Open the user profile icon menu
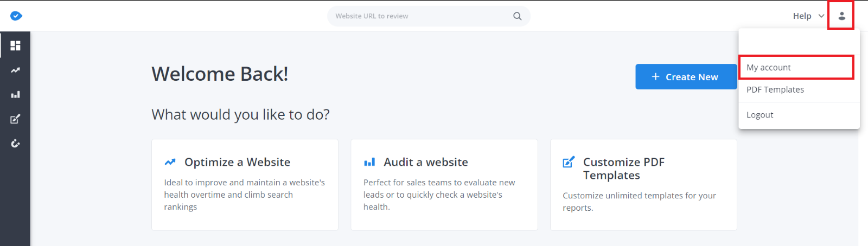 [x=841, y=16]
